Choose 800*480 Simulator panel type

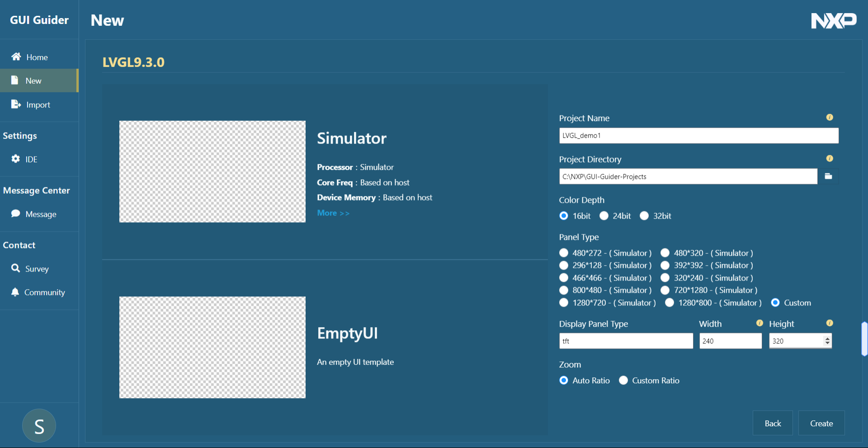point(564,290)
